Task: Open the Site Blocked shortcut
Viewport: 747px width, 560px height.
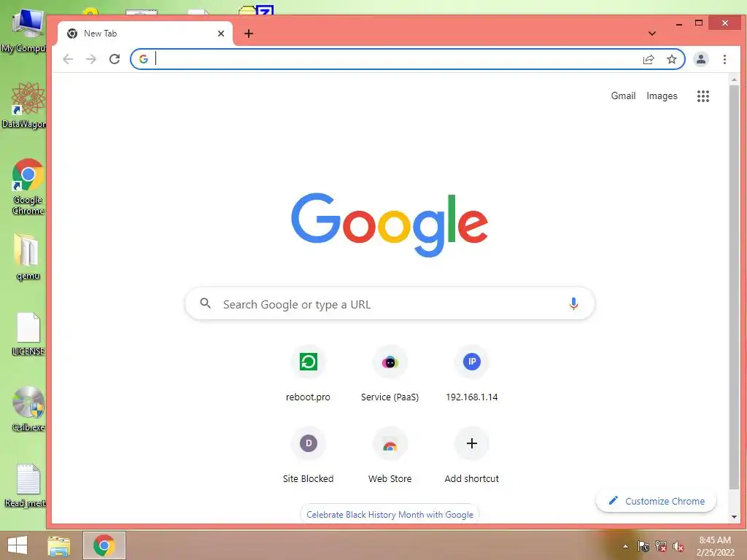Action: coord(309,456)
